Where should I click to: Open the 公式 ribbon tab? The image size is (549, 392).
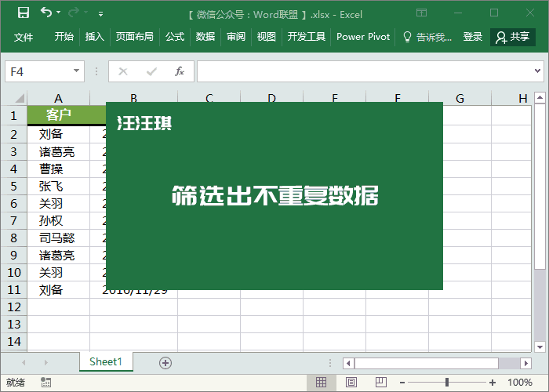(x=175, y=36)
